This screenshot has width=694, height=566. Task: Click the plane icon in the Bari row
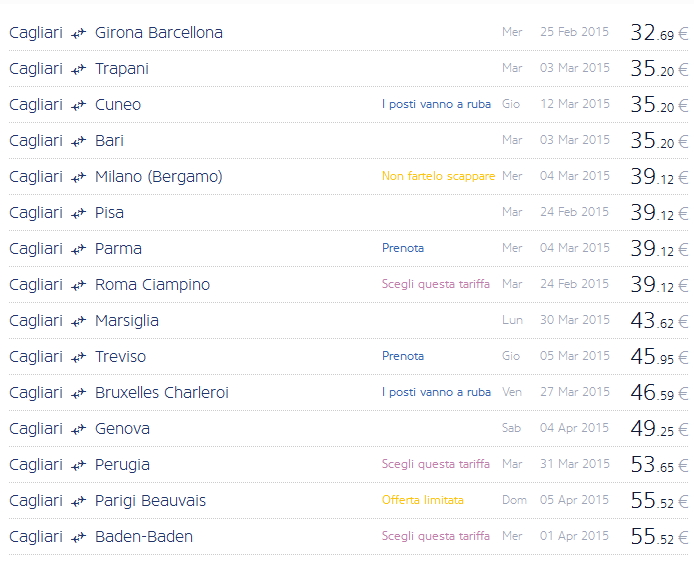click(79, 141)
